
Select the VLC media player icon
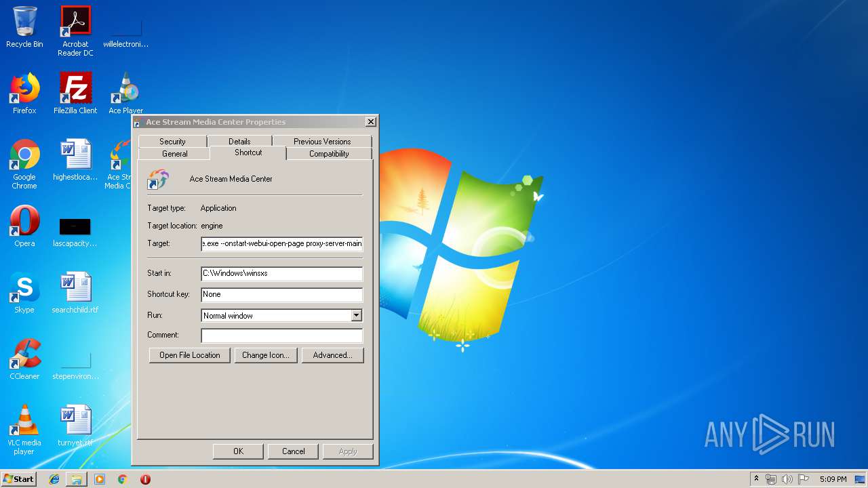[x=24, y=430]
